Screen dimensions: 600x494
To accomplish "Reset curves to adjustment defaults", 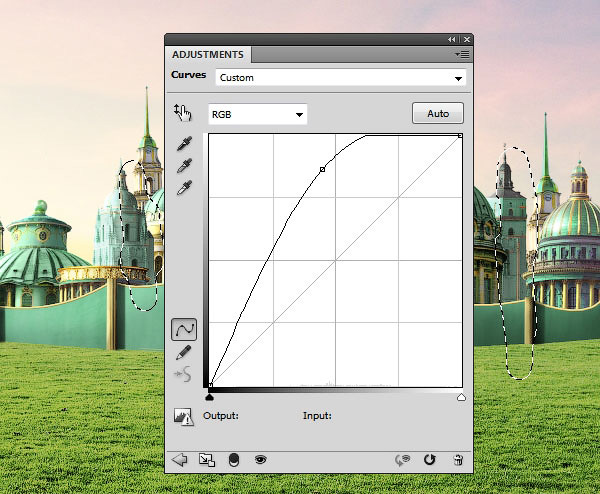I will pyautogui.click(x=429, y=459).
